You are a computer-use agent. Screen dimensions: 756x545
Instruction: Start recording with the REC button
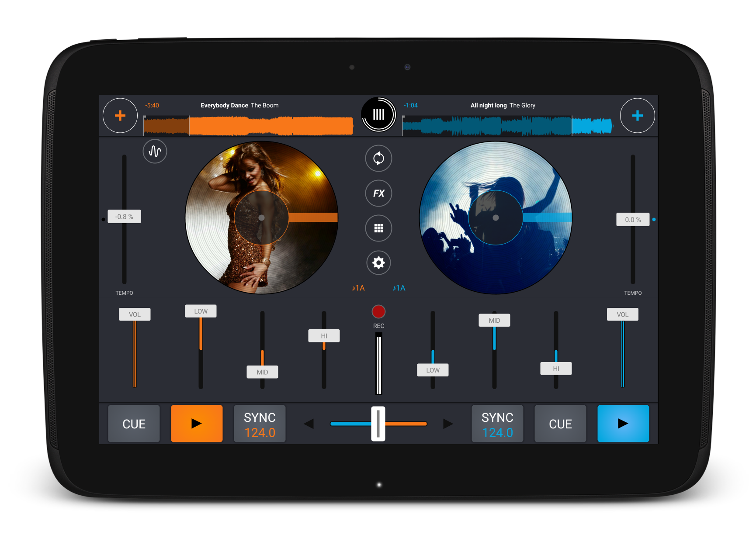point(378,312)
